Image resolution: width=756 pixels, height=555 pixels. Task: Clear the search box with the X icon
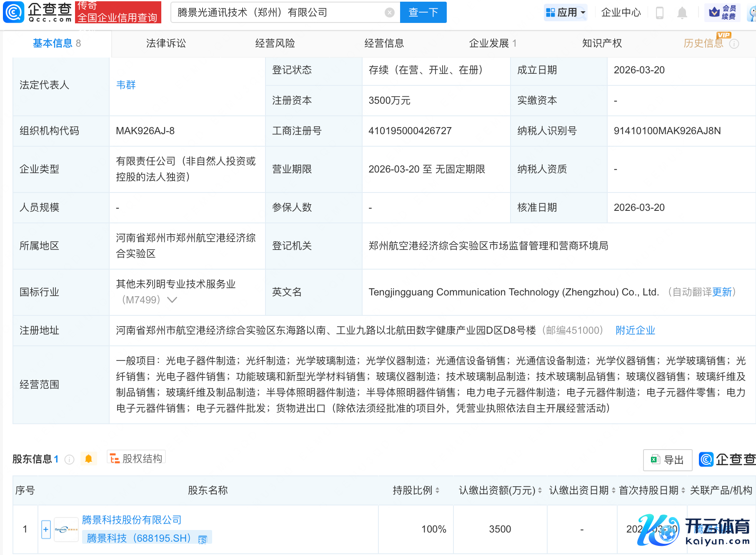(389, 12)
